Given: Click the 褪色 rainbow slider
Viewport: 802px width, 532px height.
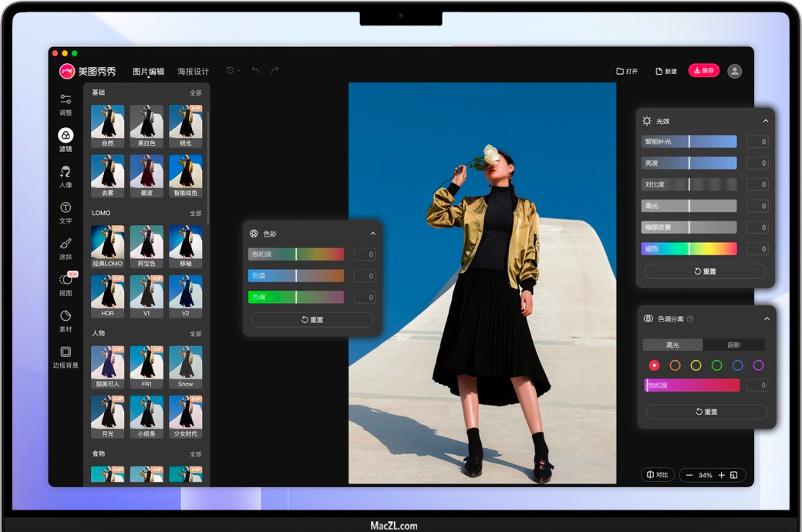Looking at the screenshot, I should (x=689, y=249).
